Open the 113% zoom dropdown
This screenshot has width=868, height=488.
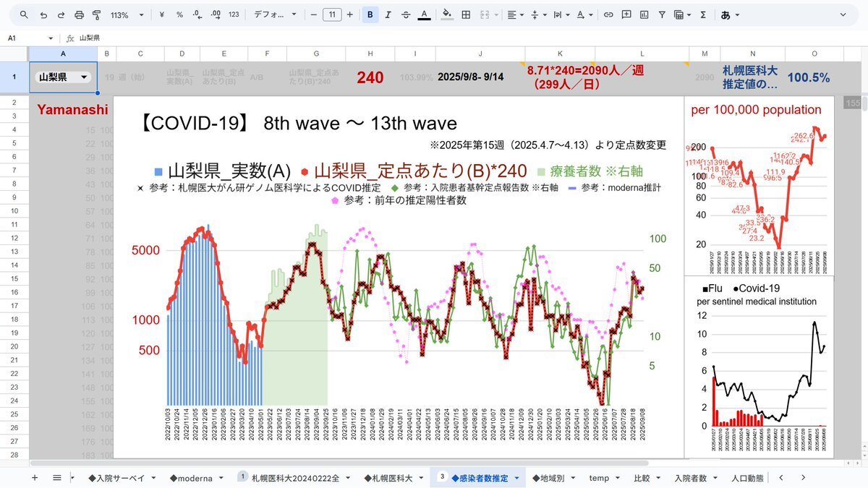click(127, 14)
